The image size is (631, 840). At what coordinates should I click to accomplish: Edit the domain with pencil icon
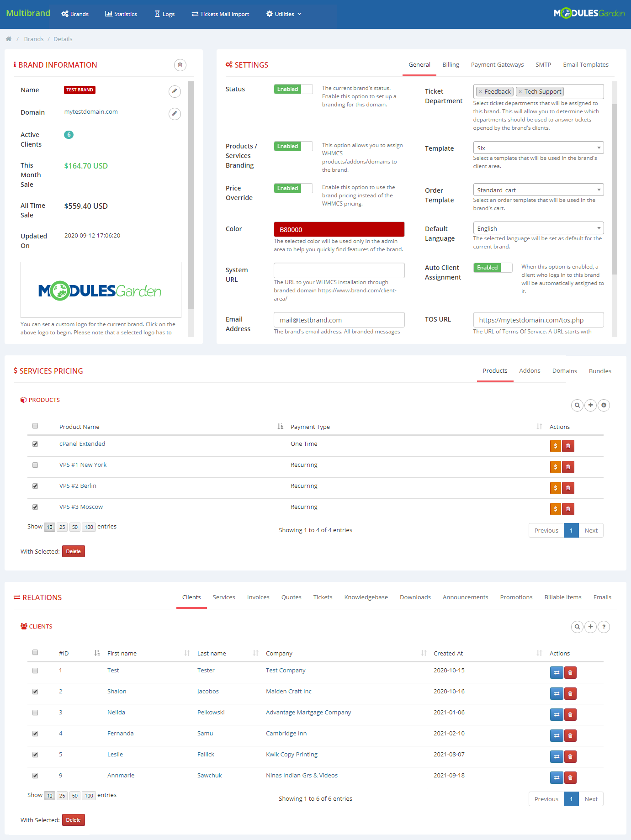tap(175, 114)
